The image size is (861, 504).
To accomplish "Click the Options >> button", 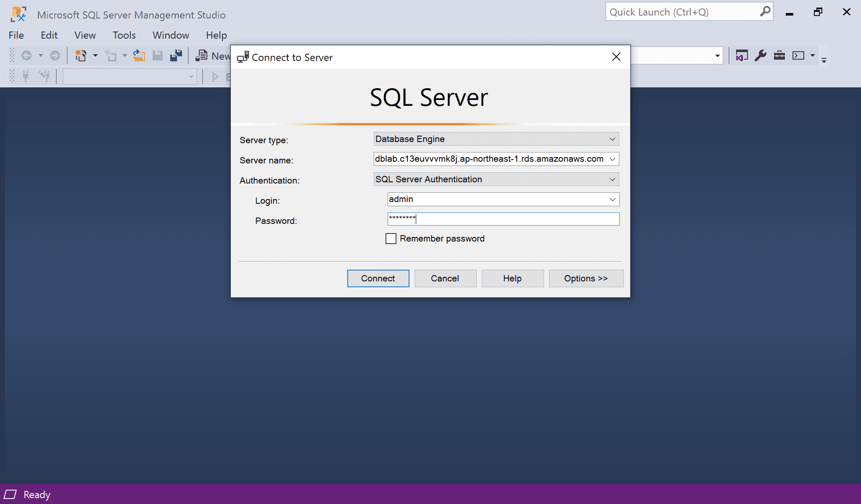I will click(586, 278).
